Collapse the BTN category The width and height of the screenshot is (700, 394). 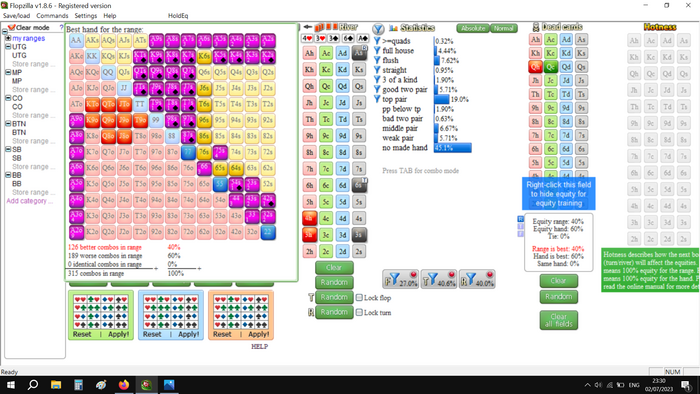pos(8,124)
